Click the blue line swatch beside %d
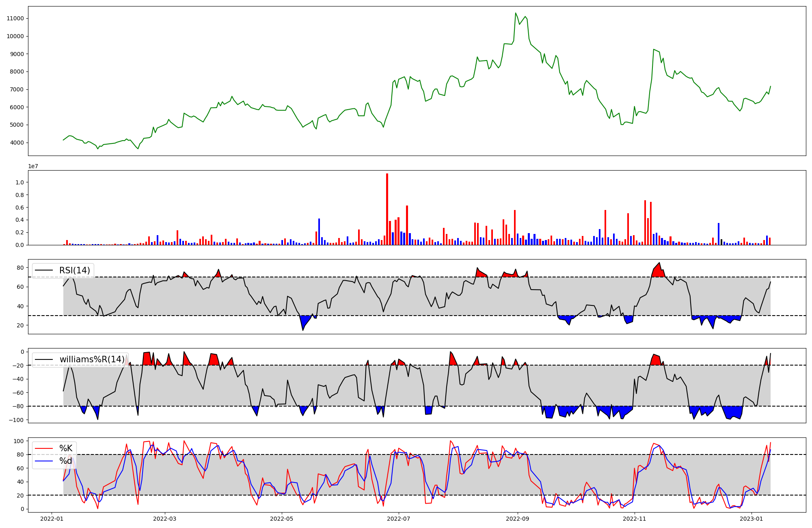 point(44,461)
